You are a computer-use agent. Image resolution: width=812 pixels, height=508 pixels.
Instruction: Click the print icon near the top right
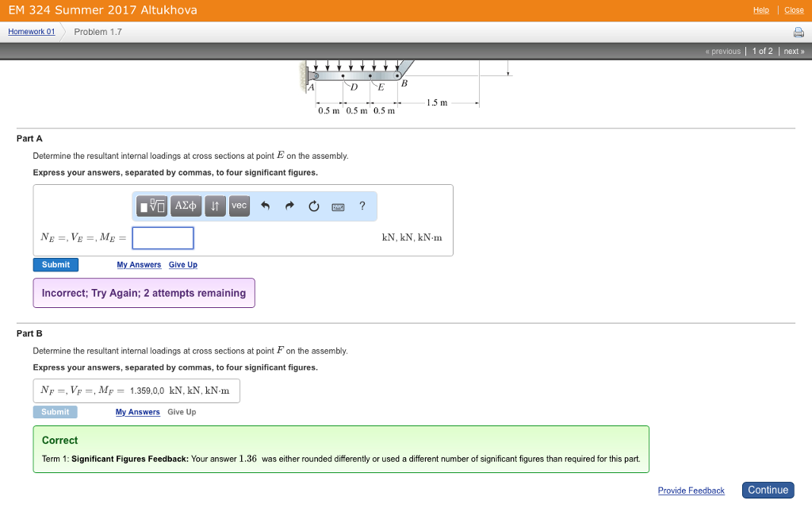(x=799, y=32)
